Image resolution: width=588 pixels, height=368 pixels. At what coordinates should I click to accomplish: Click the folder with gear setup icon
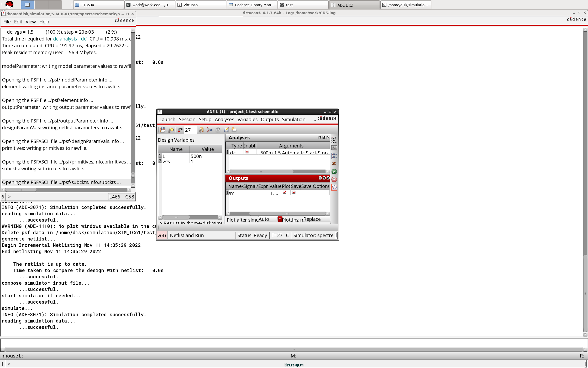[x=171, y=130]
